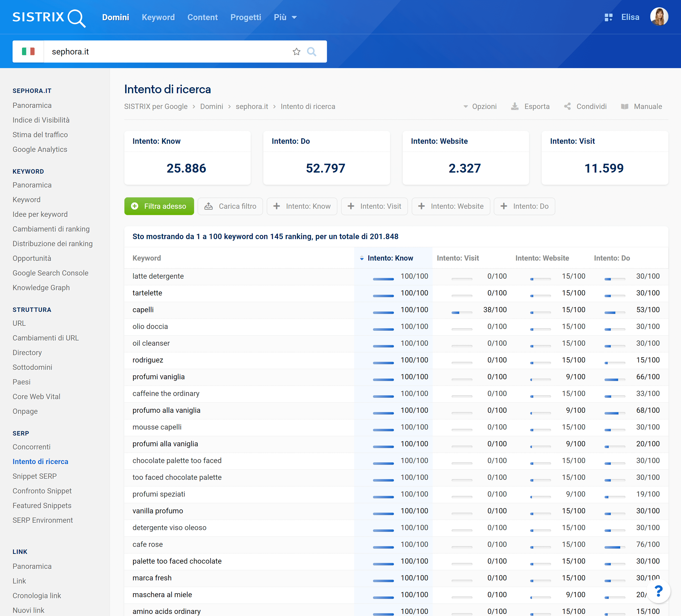Open the Opzioni dropdown
The image size is (681, 616).
coord(480,106)
